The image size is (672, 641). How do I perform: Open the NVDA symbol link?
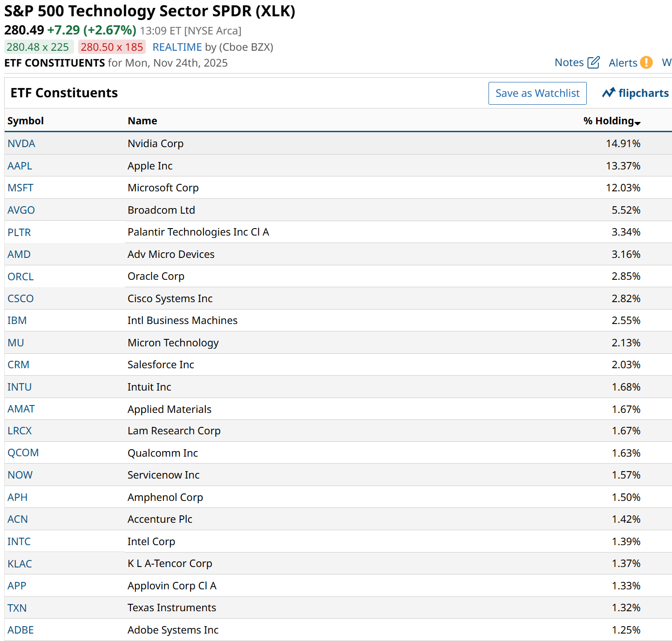click(x=21, y=143)
